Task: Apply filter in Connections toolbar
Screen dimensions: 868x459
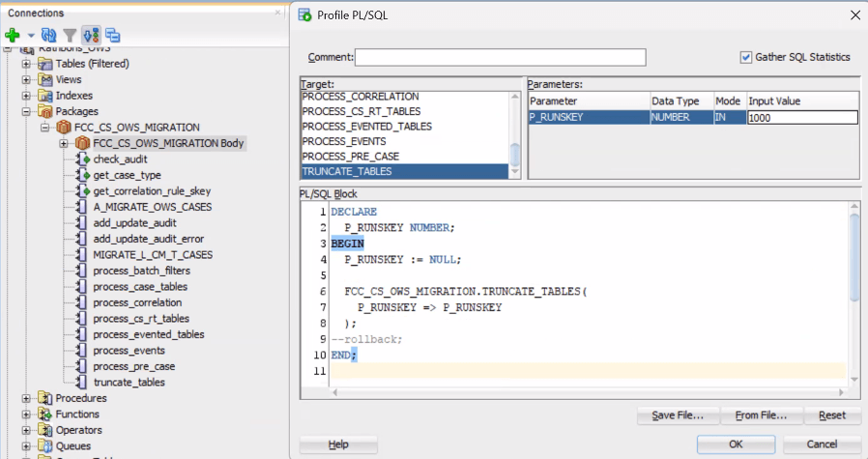Action: point(70,36)
